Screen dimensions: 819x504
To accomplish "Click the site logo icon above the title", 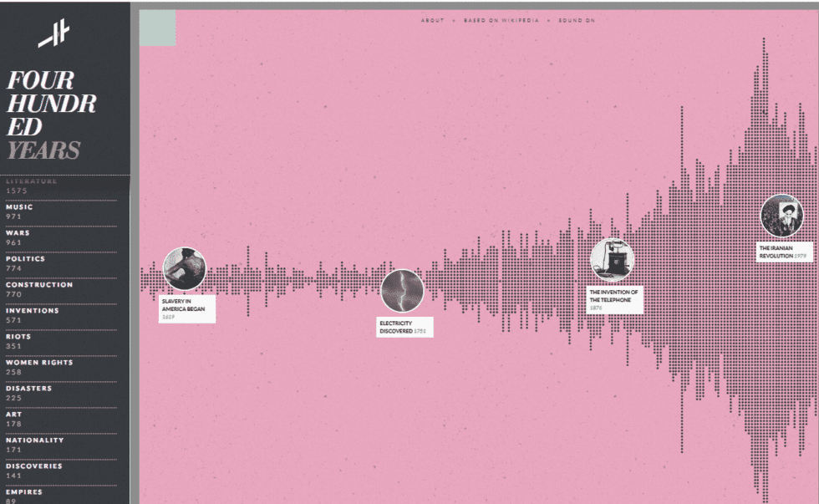I will pyautogui.click(x=53, y=33).
